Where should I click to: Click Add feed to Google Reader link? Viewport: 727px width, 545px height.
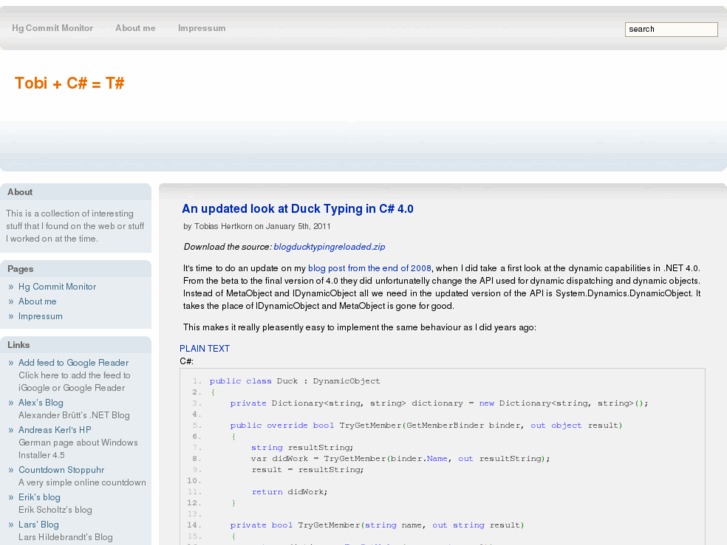click(73, 363)
